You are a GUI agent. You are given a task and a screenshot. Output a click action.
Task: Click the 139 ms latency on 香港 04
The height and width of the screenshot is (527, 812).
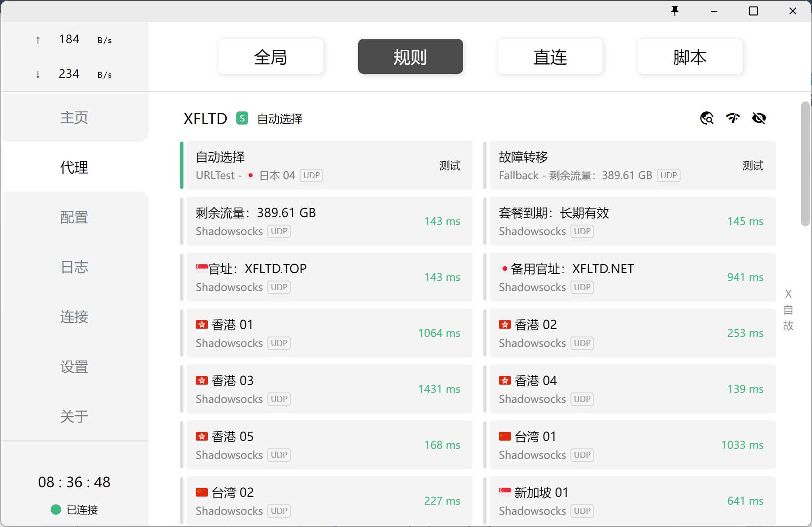point(745,389)
